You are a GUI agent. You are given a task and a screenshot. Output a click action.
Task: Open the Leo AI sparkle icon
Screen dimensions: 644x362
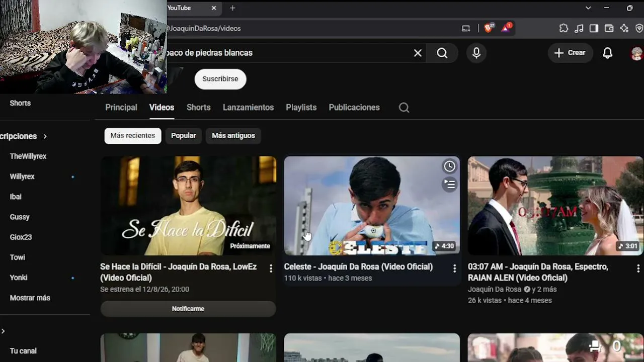[624, 28]
